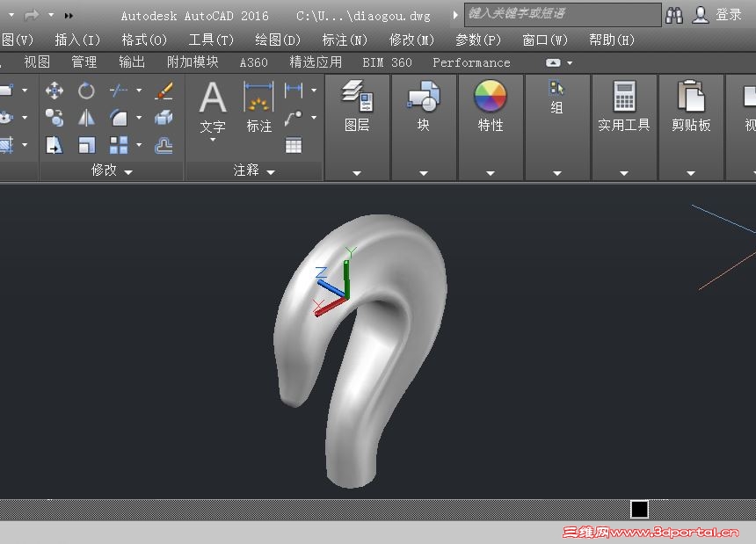Screen dimensions: 756x544
Task: Expand the 组 panel bottom arrow
Action: [x=556, y=173]
